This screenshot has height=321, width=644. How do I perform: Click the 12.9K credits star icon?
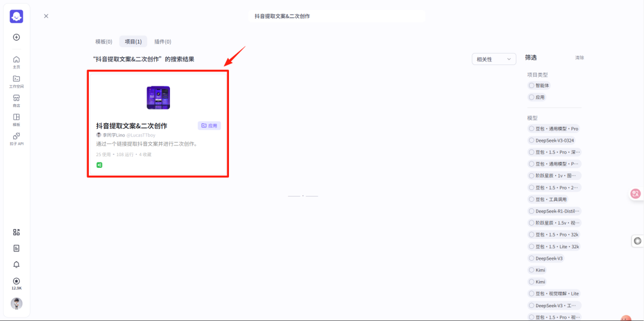(x=17, y=281)
